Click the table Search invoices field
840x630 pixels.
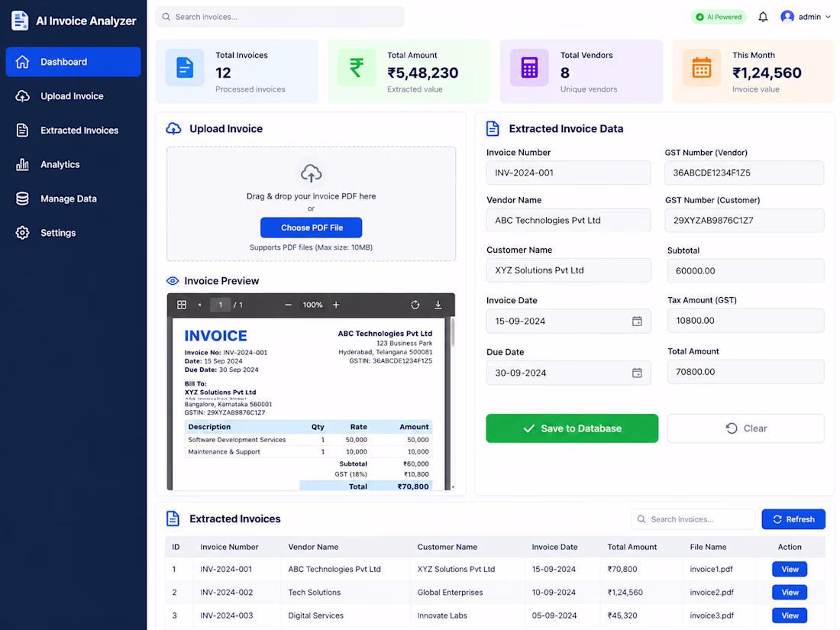coord(693,519)
